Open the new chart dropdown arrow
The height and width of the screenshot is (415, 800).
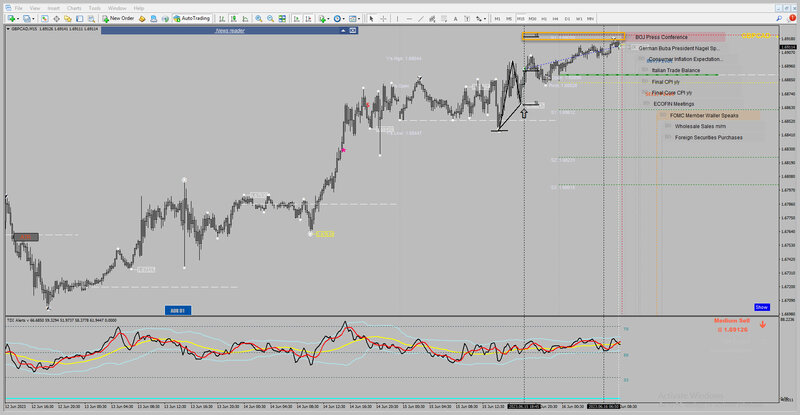click(x=18, y=19)
